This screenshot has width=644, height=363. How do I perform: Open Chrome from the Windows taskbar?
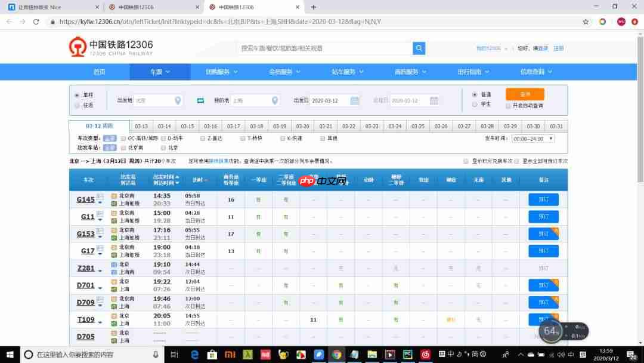336,354
